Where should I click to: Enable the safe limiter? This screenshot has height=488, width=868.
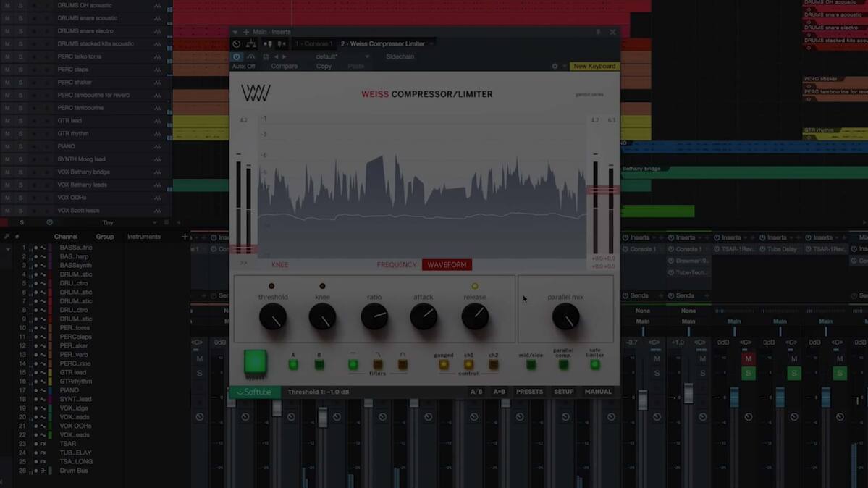(595, 364)
